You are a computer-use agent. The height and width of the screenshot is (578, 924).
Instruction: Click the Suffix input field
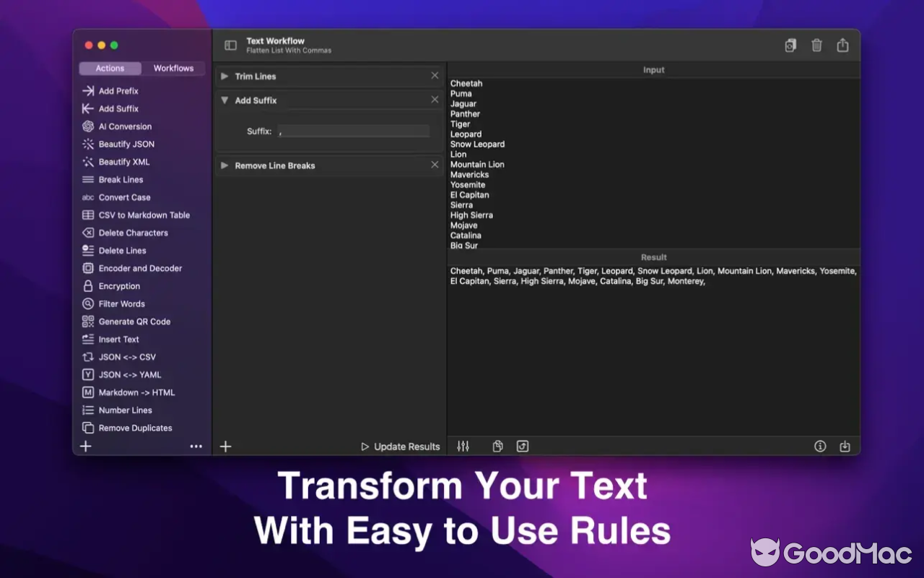[353, 131]
